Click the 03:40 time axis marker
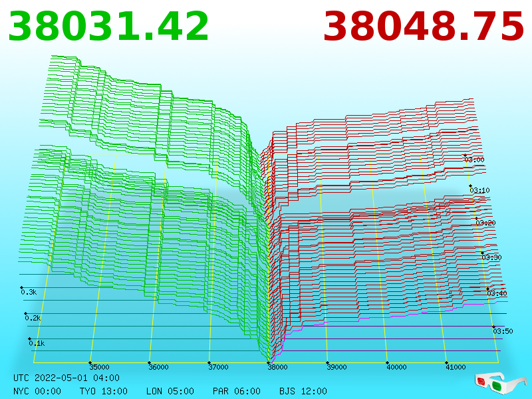 tap(497, 293)
